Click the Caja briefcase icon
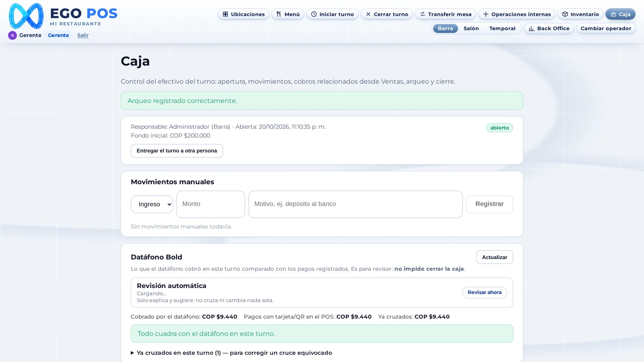The image size is (644, 362). pyautogui.click(x=613, y=14)
